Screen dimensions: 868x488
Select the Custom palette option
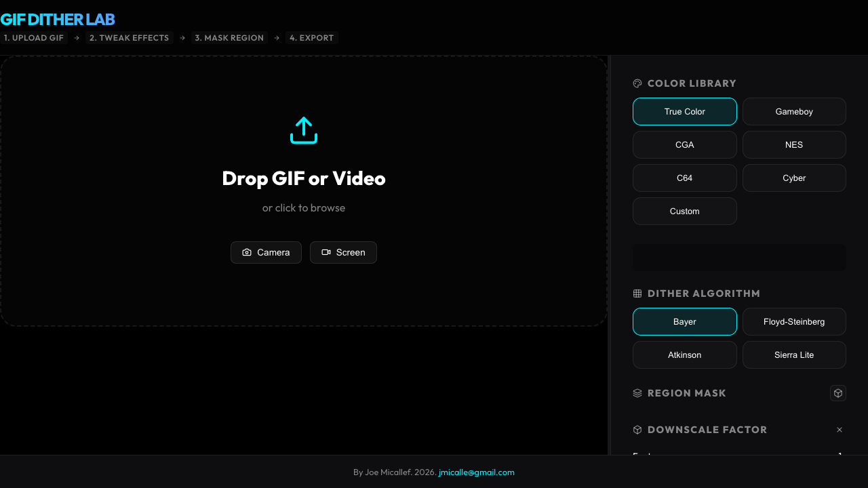pyautogui.click(x=685, y=211)
